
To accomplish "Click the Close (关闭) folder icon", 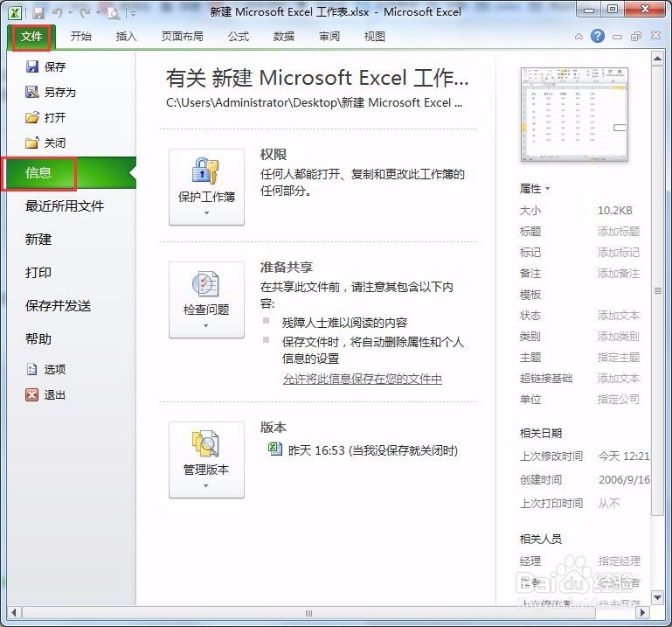I will pos(32,143).
